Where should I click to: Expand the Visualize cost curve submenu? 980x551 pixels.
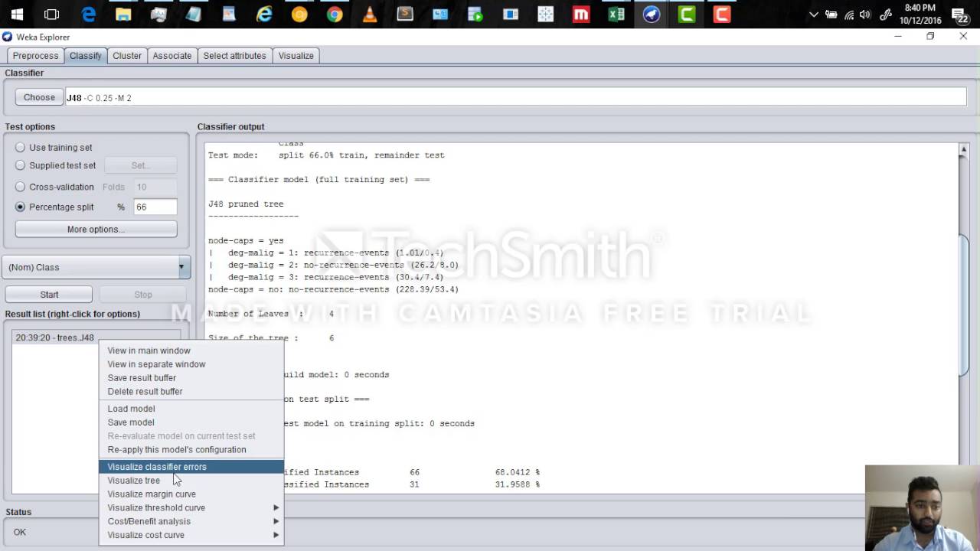click(191, 535)
